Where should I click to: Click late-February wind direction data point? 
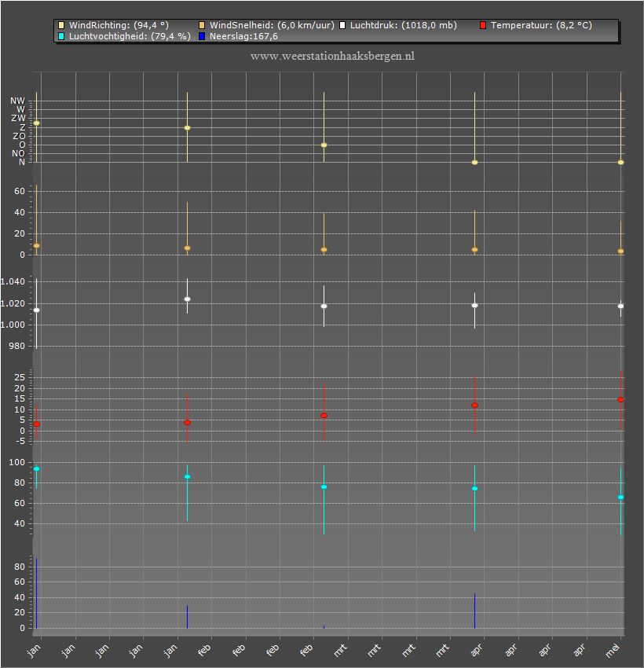click(324, 145)
